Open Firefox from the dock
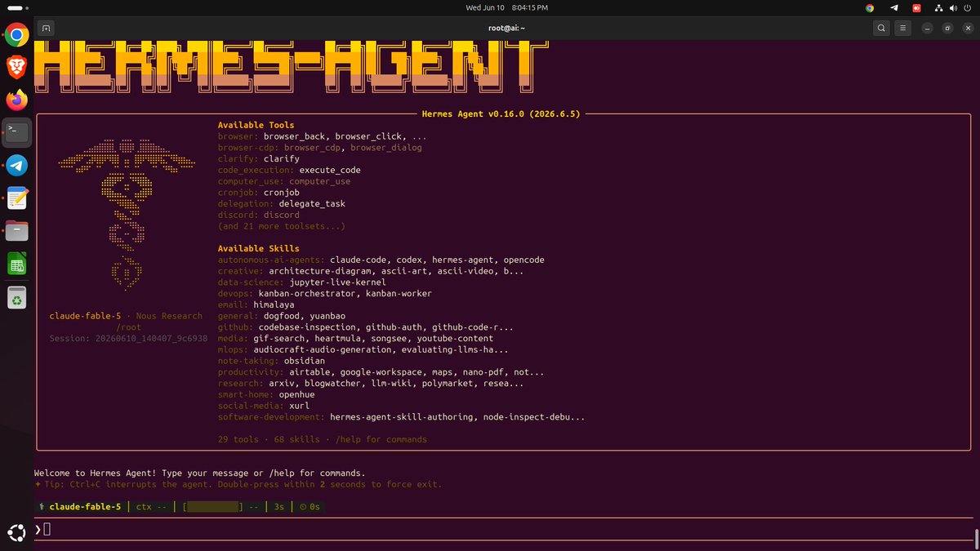Image resolution: width=980 pixels, height=551 pixels. (17, 100)
